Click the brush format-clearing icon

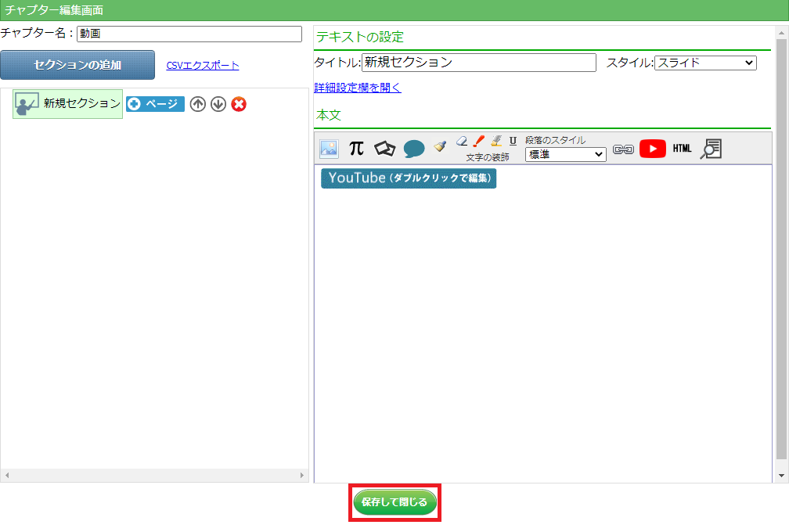[x=440, y=146]
